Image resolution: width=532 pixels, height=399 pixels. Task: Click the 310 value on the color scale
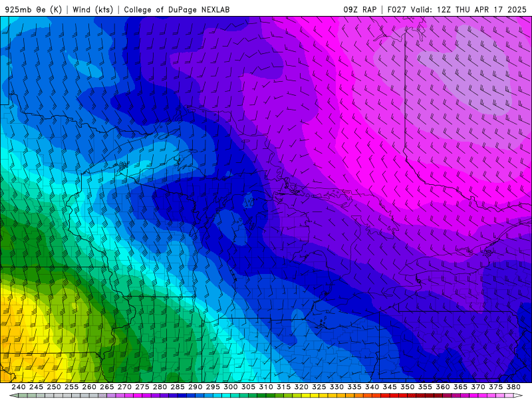coord(266,387)
